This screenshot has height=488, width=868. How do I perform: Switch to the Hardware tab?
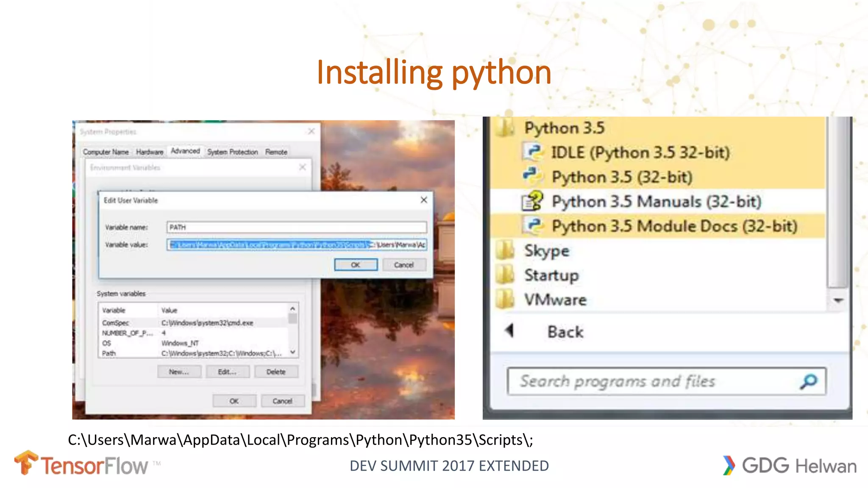pyautogui.click(x=150, y=152)
